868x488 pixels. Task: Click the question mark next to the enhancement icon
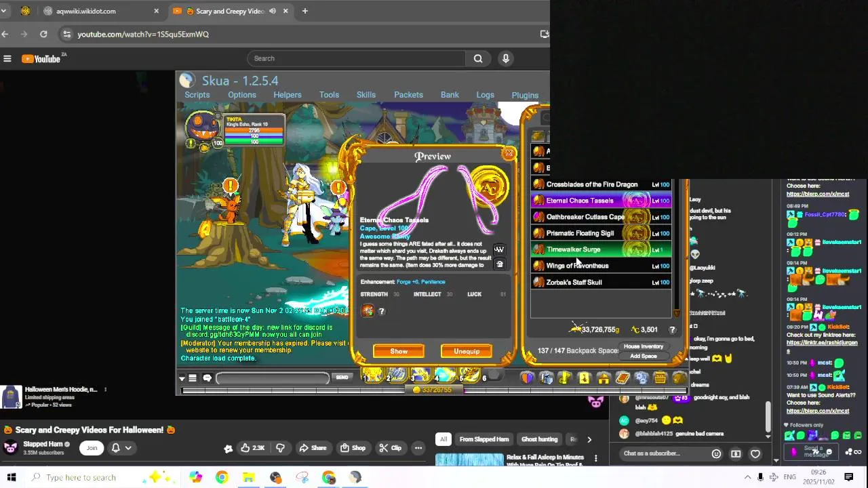(x=381, y=311)
